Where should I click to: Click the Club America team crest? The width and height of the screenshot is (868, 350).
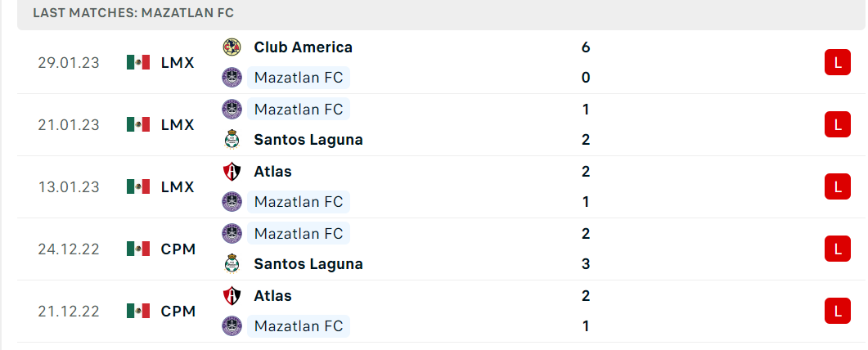click(232, 47)
